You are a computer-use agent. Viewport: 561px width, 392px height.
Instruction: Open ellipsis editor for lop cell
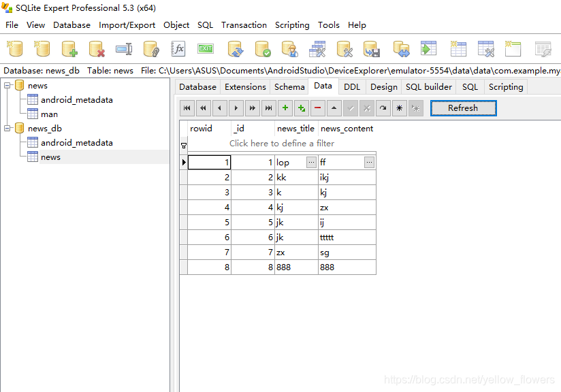tap(311, 163)
